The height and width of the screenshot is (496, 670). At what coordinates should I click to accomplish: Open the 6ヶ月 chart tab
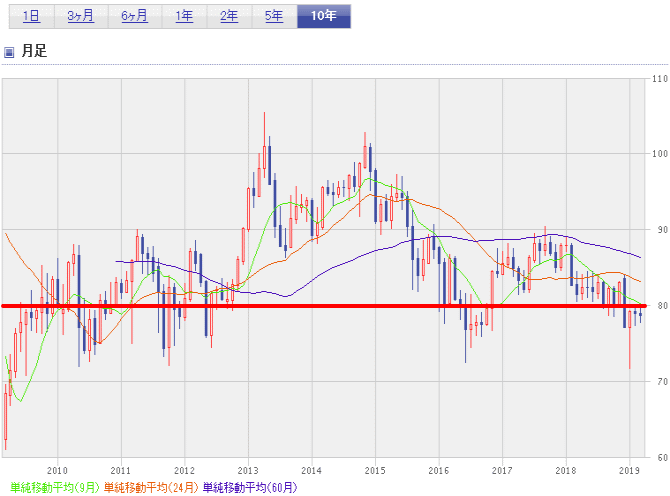coord(135,16)
